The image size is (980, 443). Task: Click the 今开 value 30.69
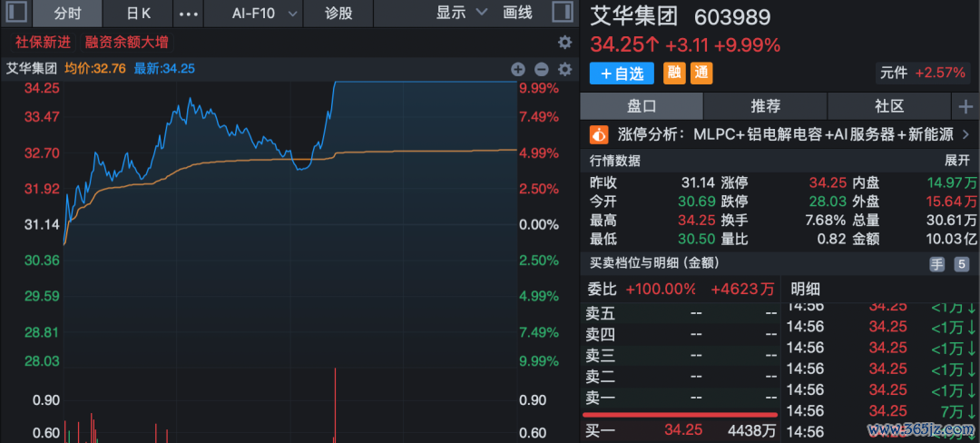[696, 202]
